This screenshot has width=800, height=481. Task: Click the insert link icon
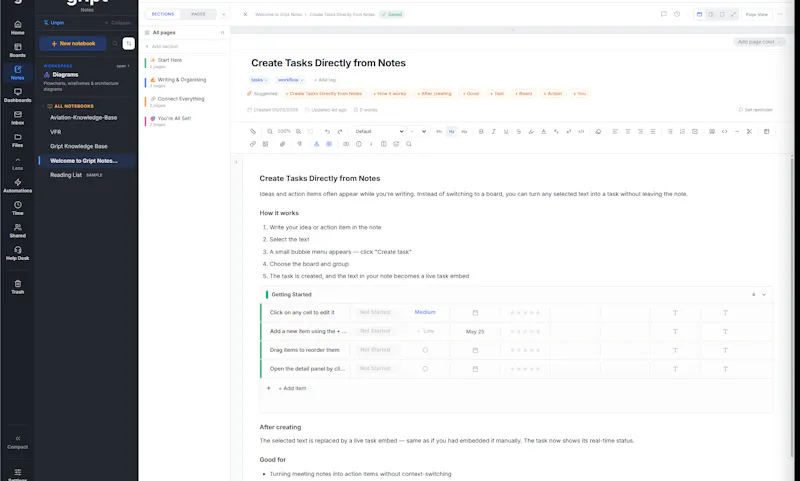click(x=253, y=144)
